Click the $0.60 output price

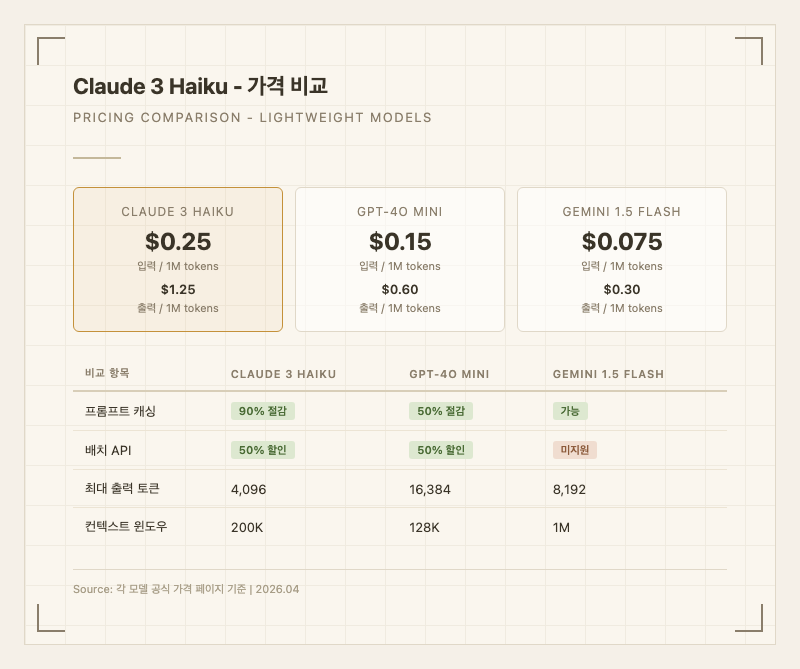pos(400,289)
